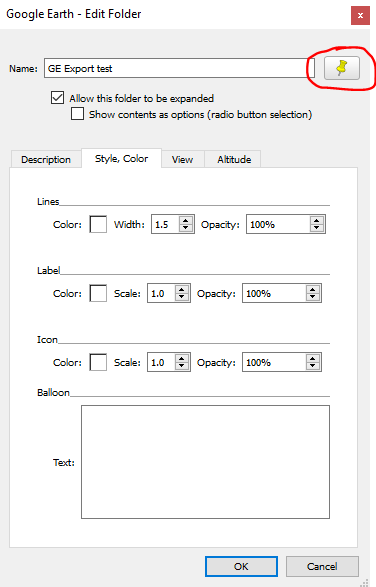Viewport: 376px width, 587px height.
Task: Click the folder Name input field
Action: tap(179, 68)
